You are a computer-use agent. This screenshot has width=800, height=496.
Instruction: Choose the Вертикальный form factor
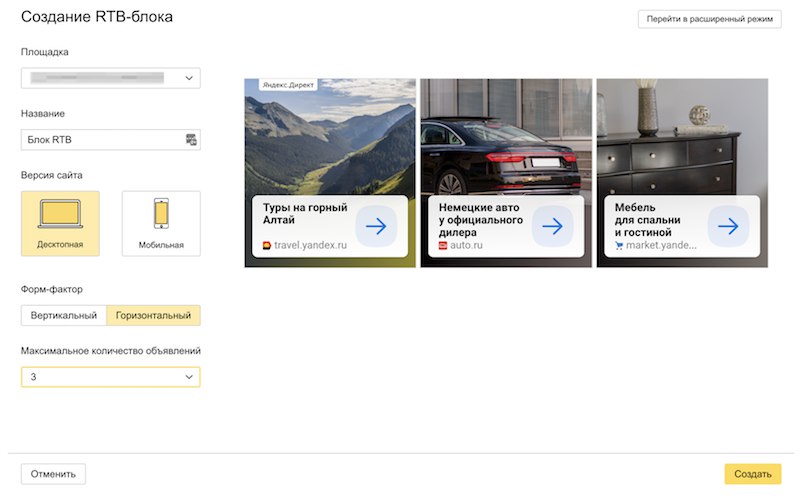64,315
